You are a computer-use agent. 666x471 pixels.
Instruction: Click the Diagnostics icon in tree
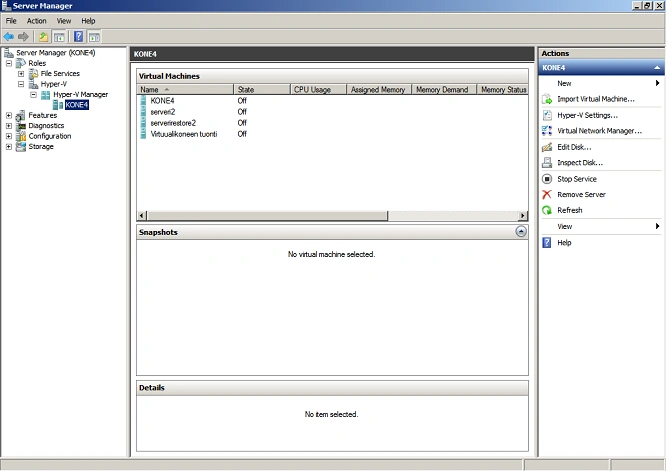coord(21,126)
